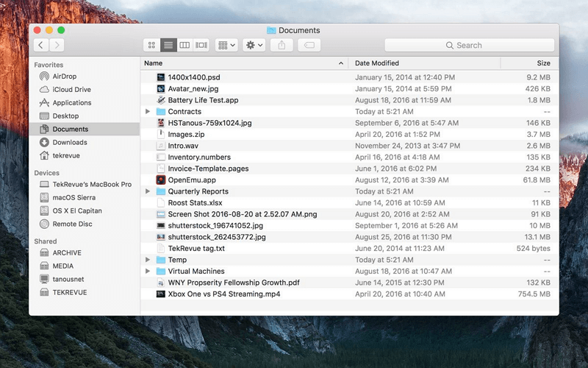Toggle list view in toolbar
This screenshot has width=588, height=368.
[x=168, y=45]
